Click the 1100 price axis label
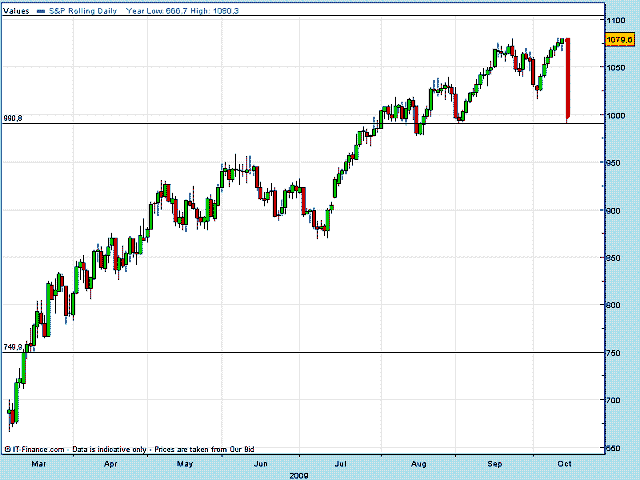 [616, 20]
